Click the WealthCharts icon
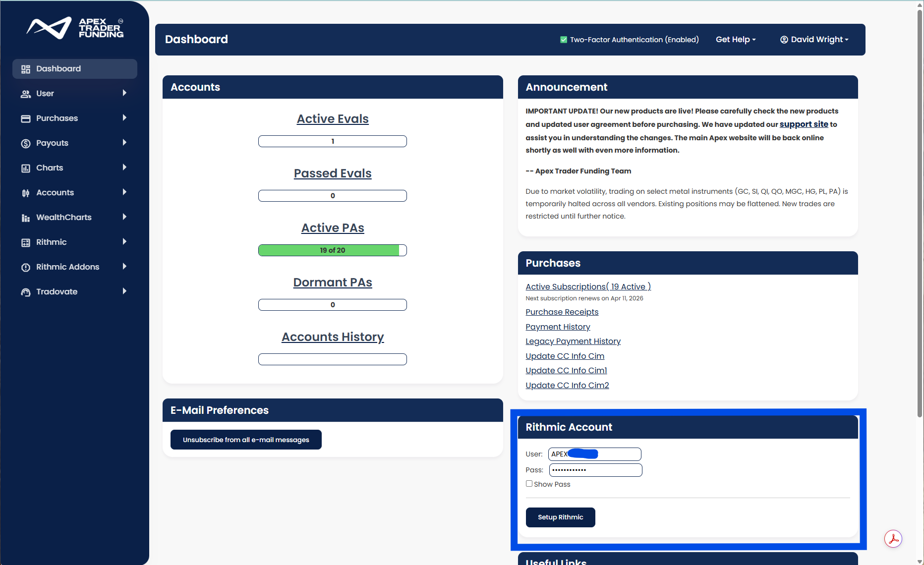Image resolution: width=924 pixels, height=565 pixels. point(26,217)
